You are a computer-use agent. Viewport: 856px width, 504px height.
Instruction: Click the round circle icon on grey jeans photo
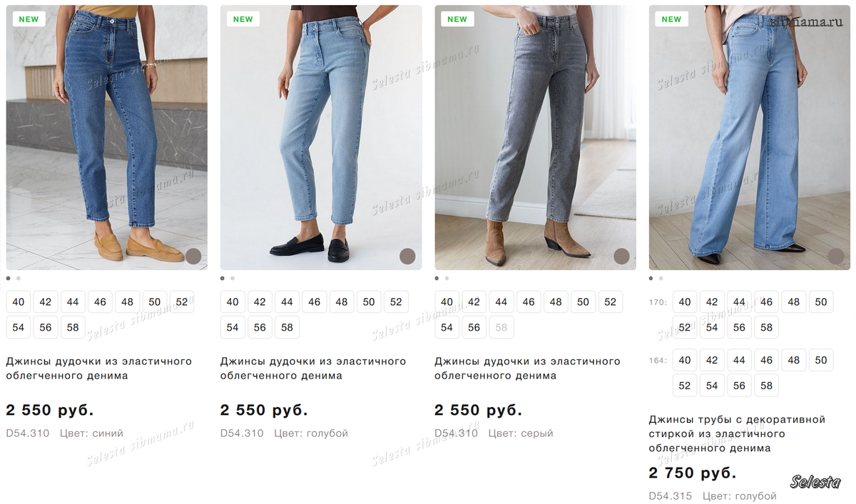click(x=621, y=257)
